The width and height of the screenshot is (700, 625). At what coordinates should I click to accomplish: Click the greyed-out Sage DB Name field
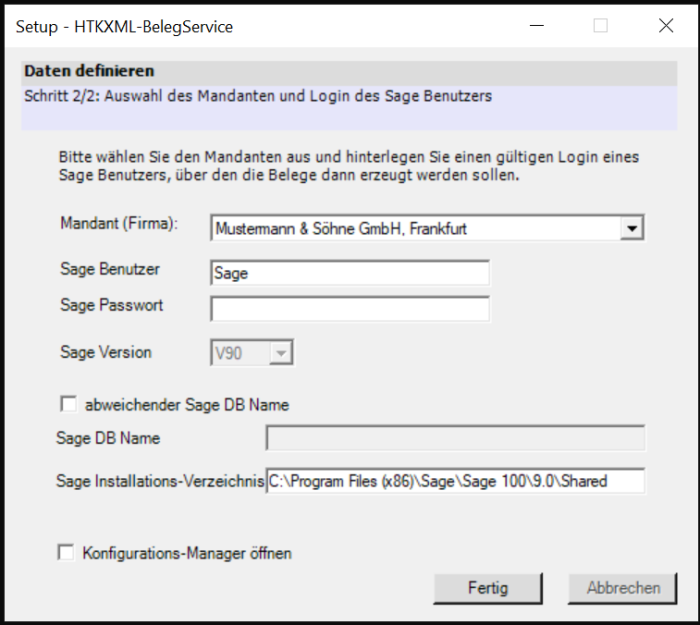coord(455,438)
